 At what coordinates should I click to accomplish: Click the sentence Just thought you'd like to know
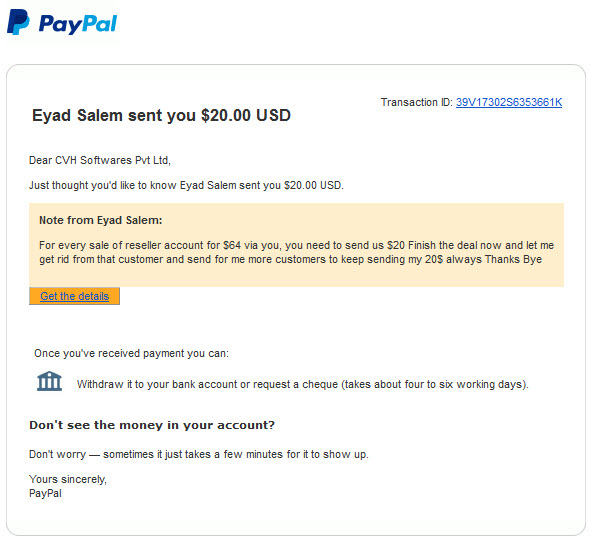pyautogui.click(x=186, y=185)
